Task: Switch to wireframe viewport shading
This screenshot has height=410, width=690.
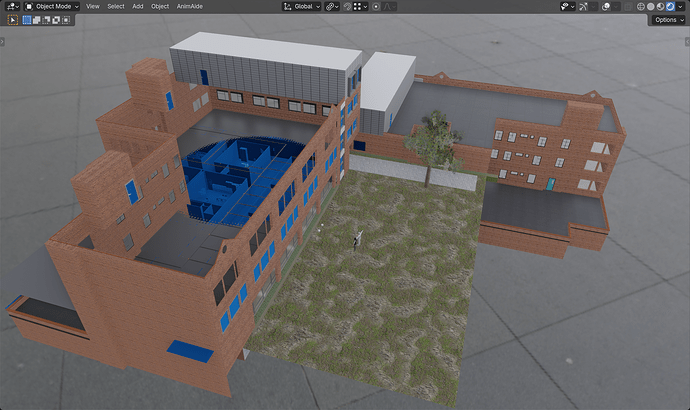Action: (x=641, y=7)
